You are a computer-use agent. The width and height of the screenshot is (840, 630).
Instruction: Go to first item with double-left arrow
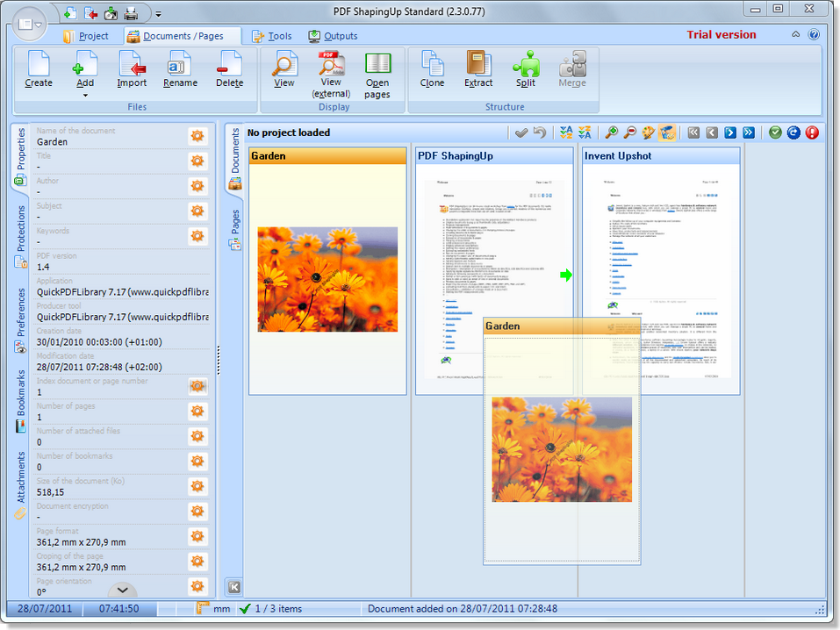click(x=693, y=132)
